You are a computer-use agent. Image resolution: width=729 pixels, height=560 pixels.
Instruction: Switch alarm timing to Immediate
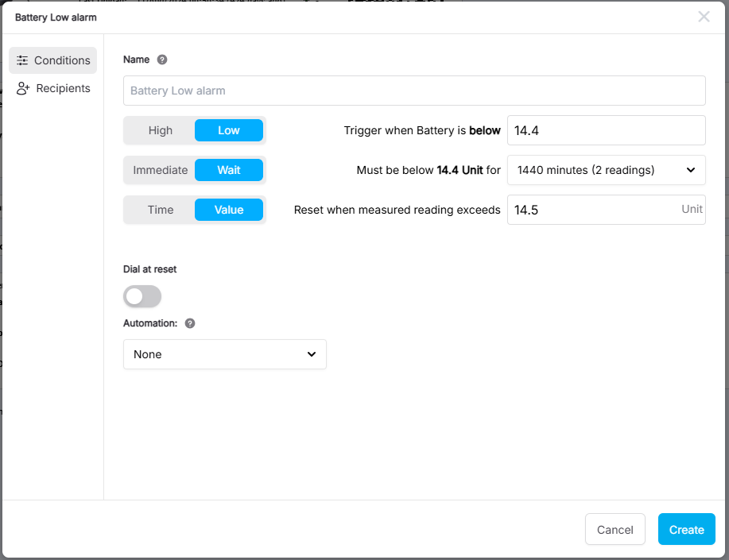[x=160, y=170]
